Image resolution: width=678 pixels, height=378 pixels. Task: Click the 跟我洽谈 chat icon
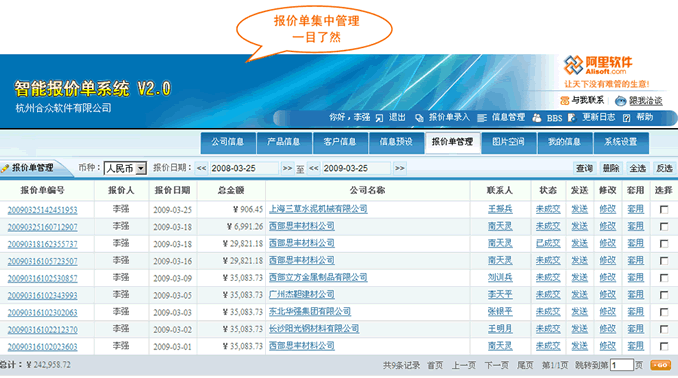pyautogui.click(x=620, y=101)
